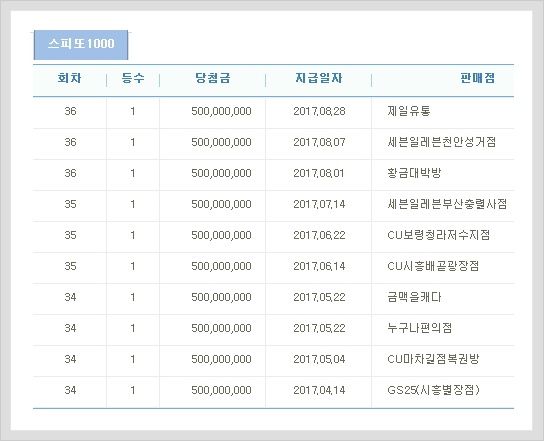Select store name 누구나편의점
Viewport: 544px width, 441px height.
point(420,328)
